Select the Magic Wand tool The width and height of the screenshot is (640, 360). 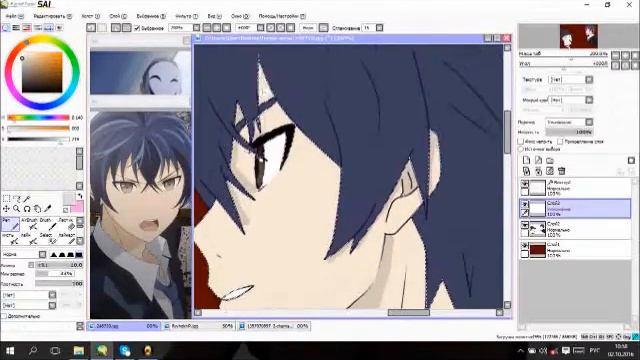(27, 199)
